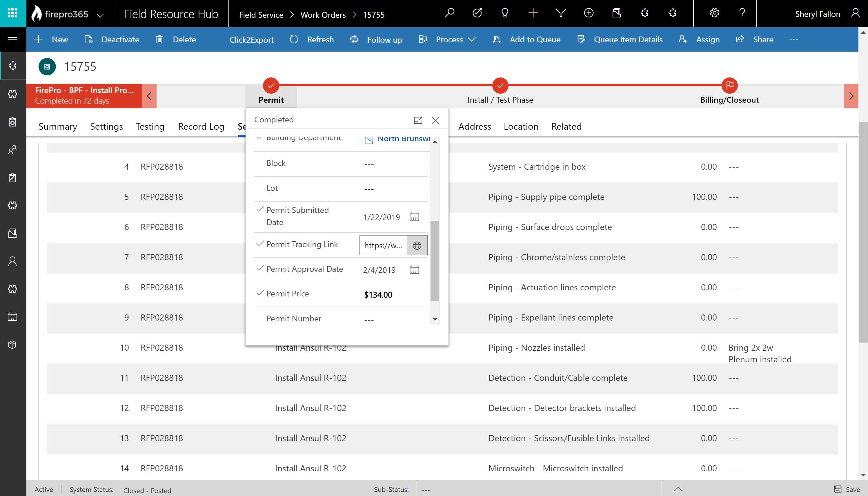Pop out the Completed stage flyout
Image resolution: width=868 pixels, height=496 pixels.
418,120
